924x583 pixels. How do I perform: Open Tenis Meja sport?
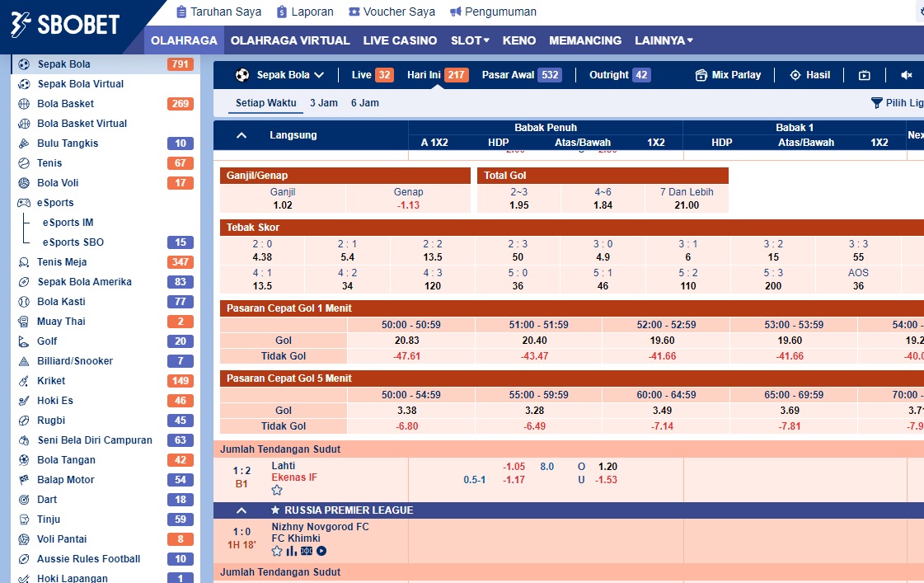(106, 261)
